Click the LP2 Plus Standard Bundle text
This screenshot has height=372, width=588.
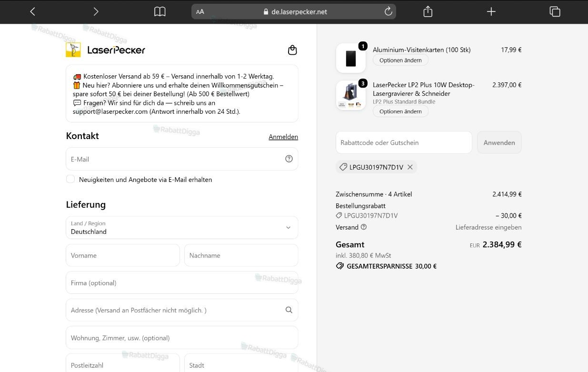click(404, 102)
